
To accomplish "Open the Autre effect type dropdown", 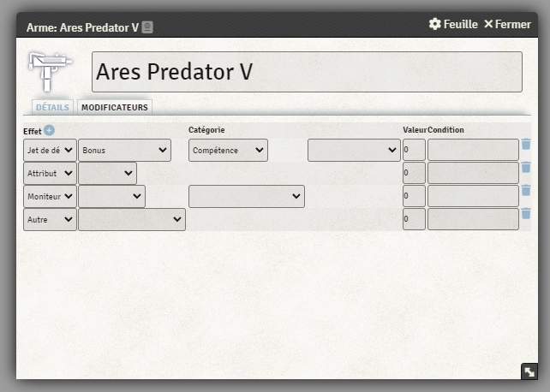I will click(50, 219).
